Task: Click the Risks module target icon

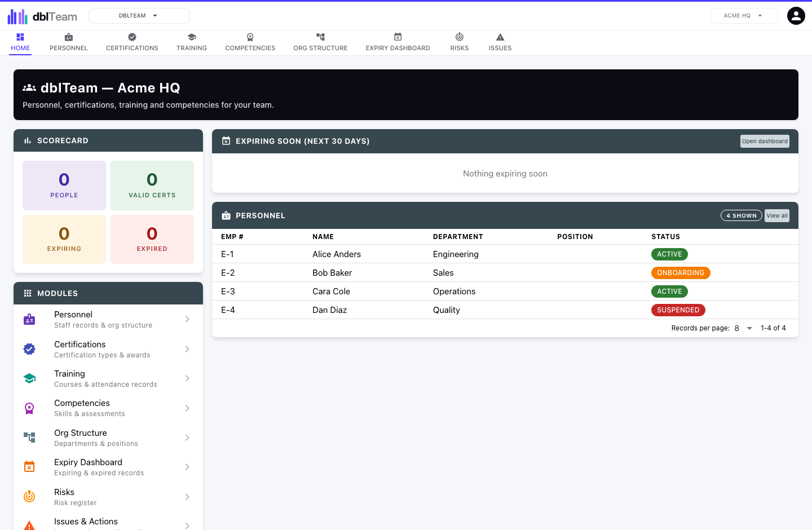Action: (x=29, y=497)
